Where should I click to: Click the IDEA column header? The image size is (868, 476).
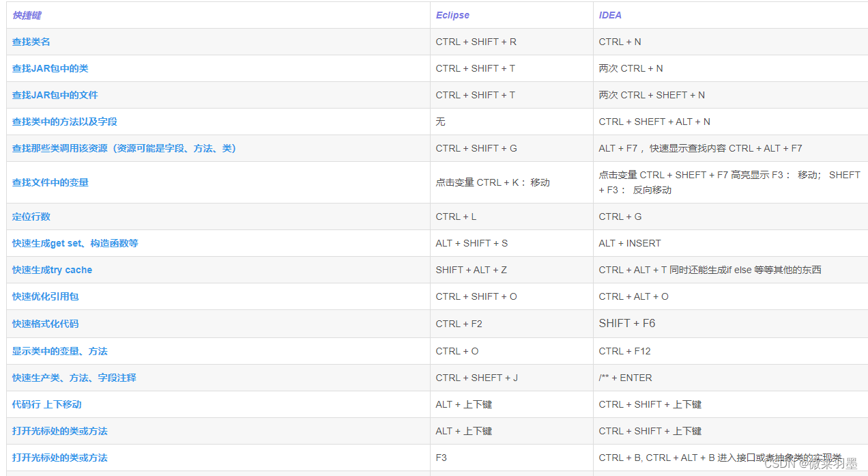610,15
